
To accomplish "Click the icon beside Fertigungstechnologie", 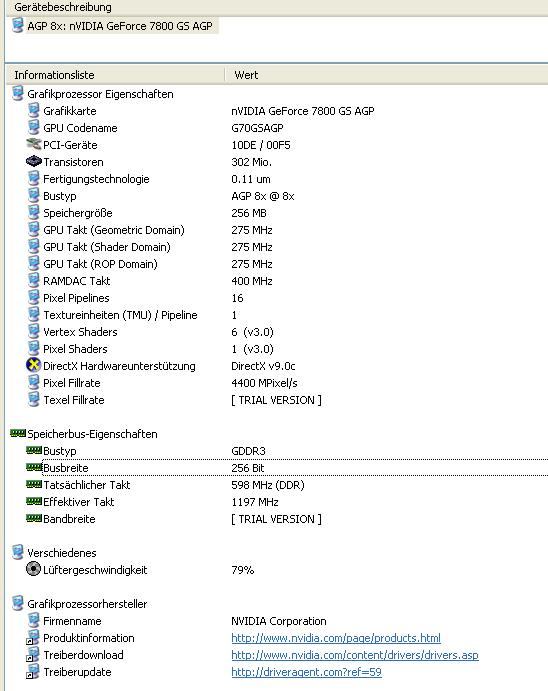I will pyautogui.click(x=33, y=178).
